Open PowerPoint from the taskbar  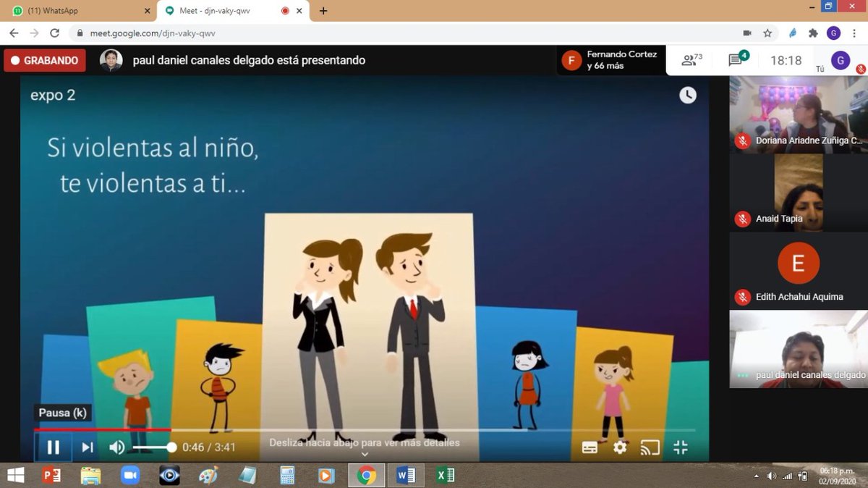[x=51, y=475]
